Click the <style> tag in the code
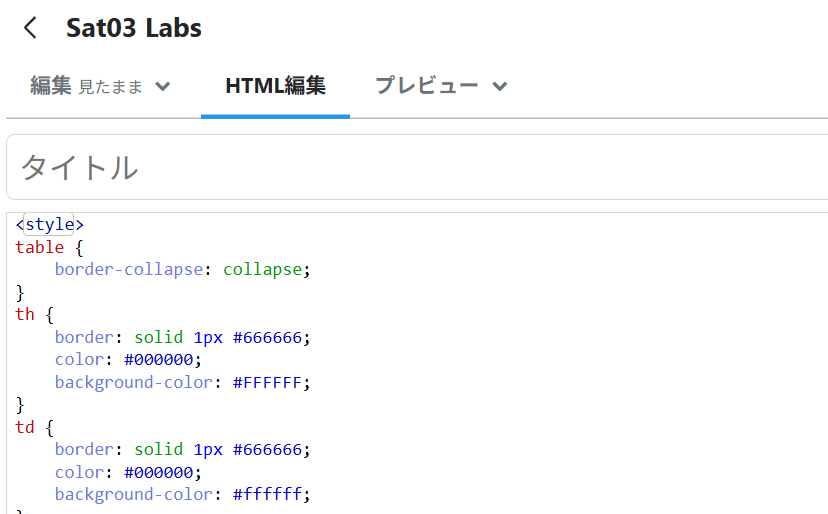This screenshot has width=828, height=514. (x=50, y=225)
